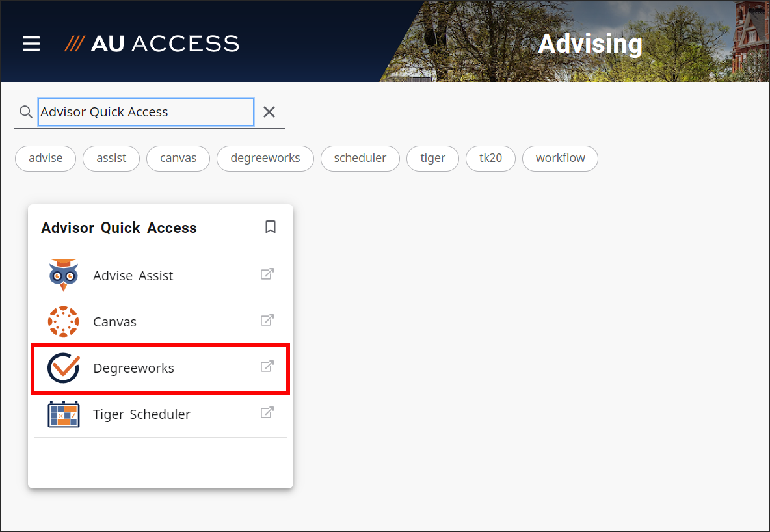Toggle the advise filter chip
770x532 pixels.
pos(45,158)
